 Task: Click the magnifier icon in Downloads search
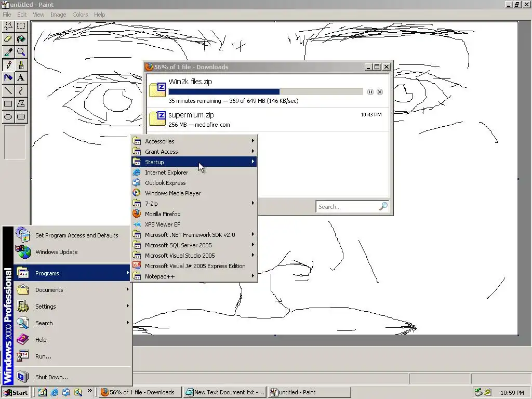point(383,206)
